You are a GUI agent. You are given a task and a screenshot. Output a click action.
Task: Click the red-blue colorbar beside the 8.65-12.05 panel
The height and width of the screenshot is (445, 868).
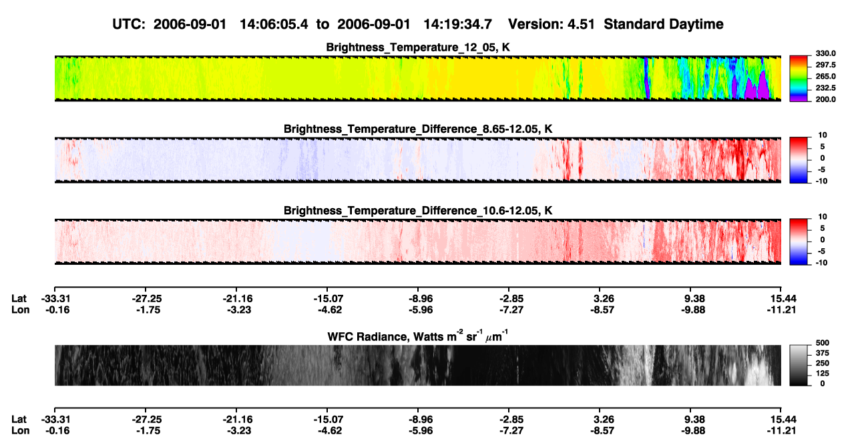(799, 160)
